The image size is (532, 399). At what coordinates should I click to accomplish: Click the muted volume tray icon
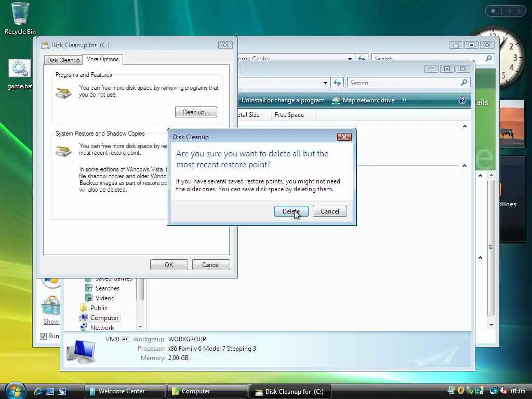click(503, 391)
